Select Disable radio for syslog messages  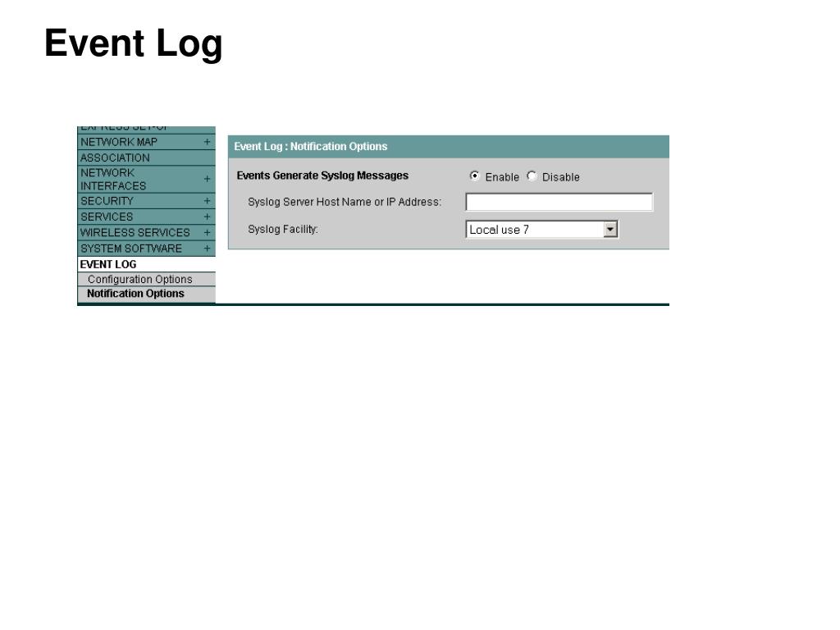[x=532, y=176]
